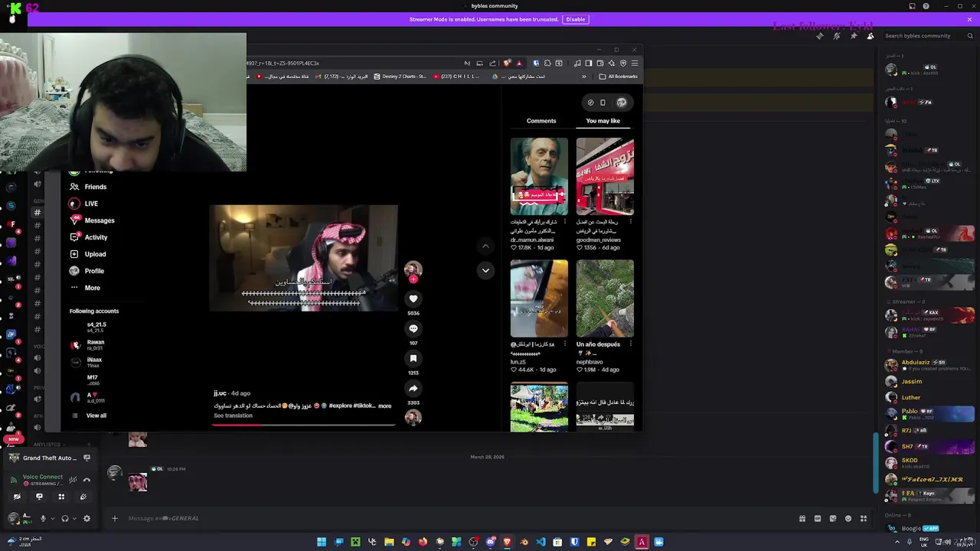Show pinned messages
The image size is (980, 551).
point(854,36)
